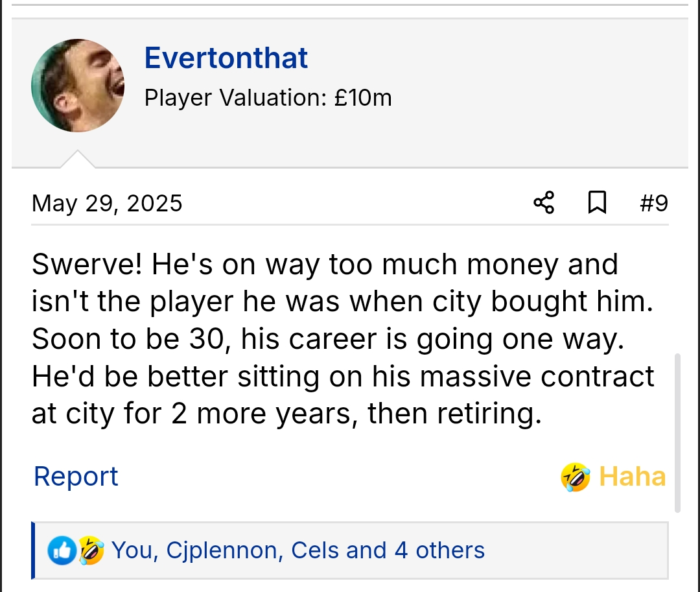The image size is (700, 592).
Task: Click the laughing emoji beside Haha
Action: tap(575, 477)
